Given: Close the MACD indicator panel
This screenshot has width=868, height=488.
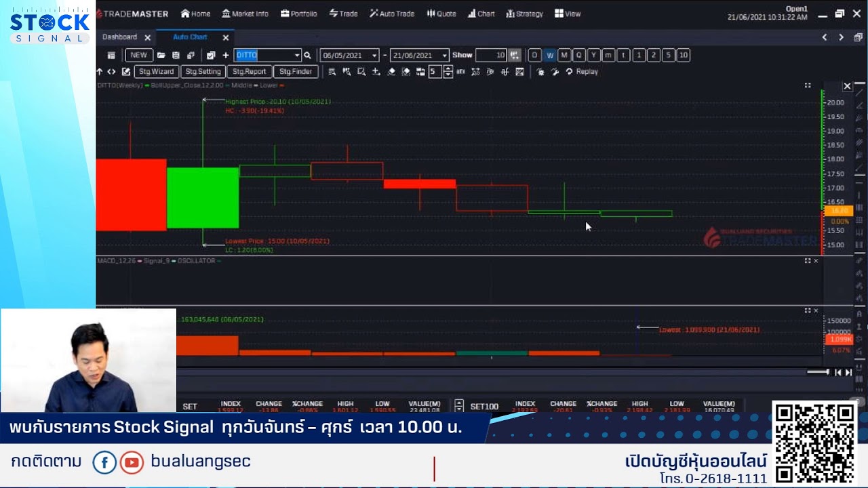Looking at the screenshot, I should point(816,261).
